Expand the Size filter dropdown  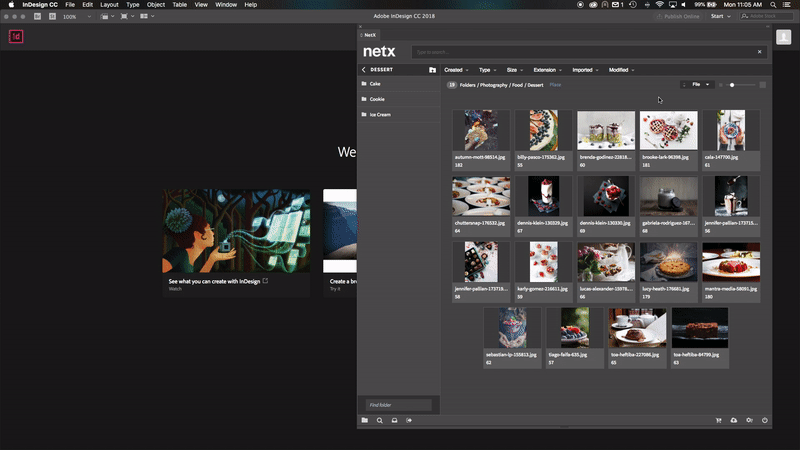click(515, 70)
